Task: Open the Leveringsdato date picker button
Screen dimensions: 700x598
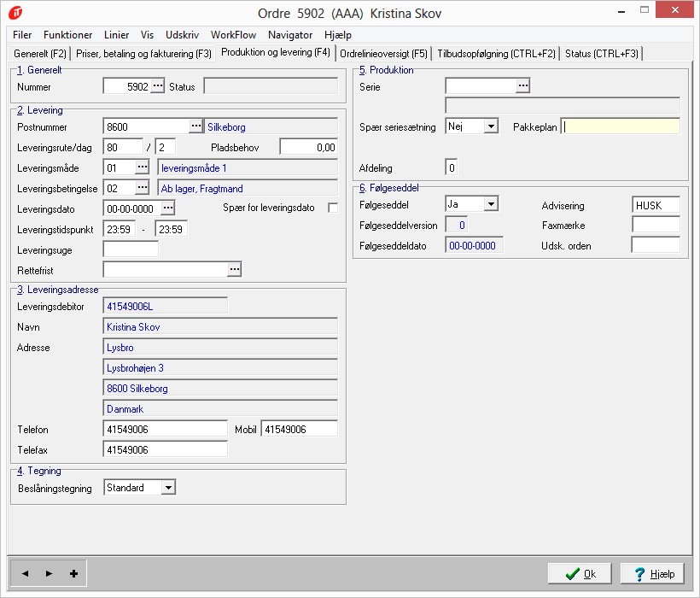Action: (x=168, y=208)
